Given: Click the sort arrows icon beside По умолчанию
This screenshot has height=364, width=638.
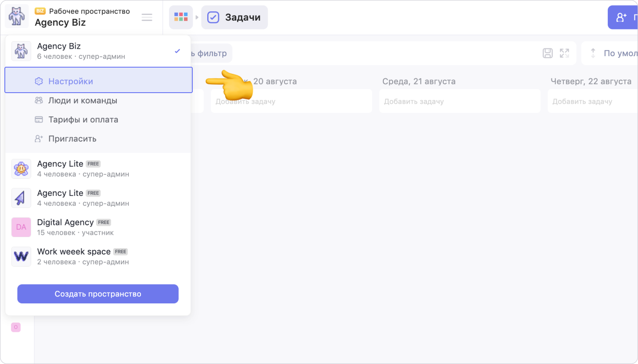Looking at the screenshot, I should (593, 54).
